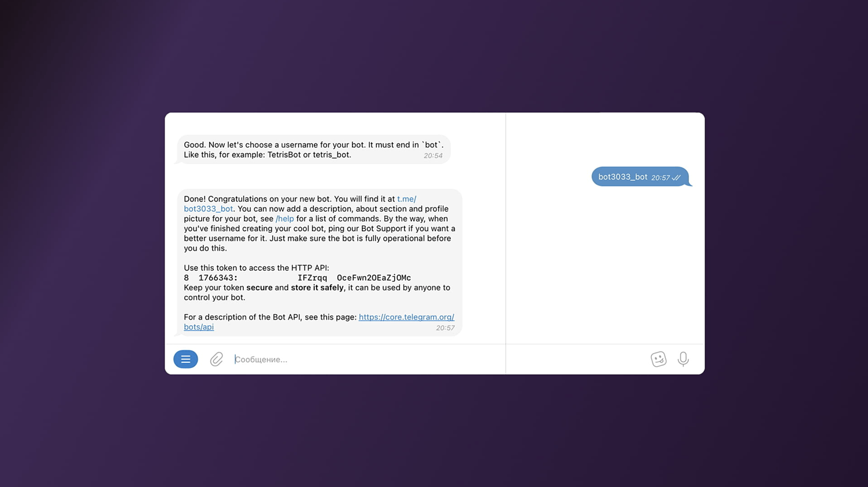The width and height of the screenshot is (868, 487).
Task: Open the sticker and emoji panel
Action: [658, 359]
